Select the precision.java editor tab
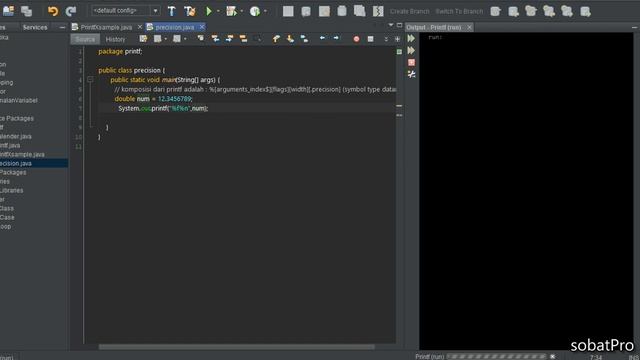The width and height of the screenshot is (640, 360). [x=175, y=27]
